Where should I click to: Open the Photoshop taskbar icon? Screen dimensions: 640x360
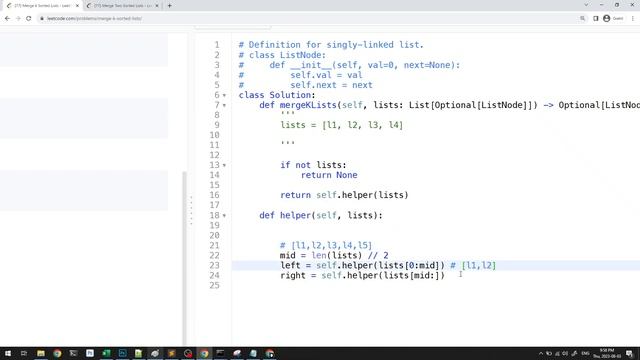click(x=122, y=353)
